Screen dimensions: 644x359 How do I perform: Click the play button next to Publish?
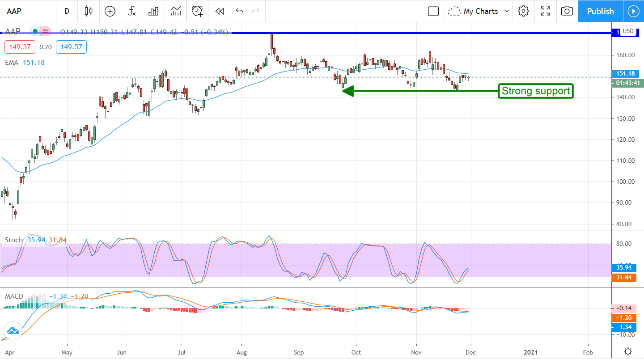[633, 11]
